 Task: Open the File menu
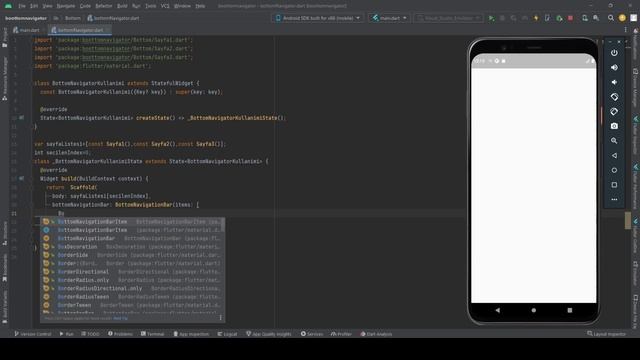(22, 6)
